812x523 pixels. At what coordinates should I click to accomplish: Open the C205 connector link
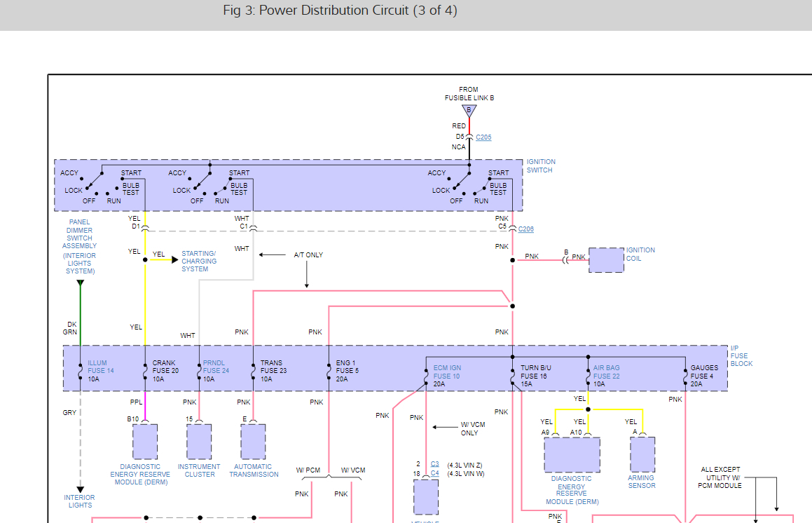click(483, 137)
